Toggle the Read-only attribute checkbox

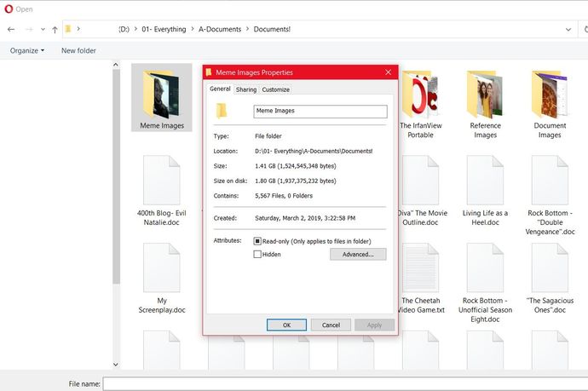[x=257, y=241]
